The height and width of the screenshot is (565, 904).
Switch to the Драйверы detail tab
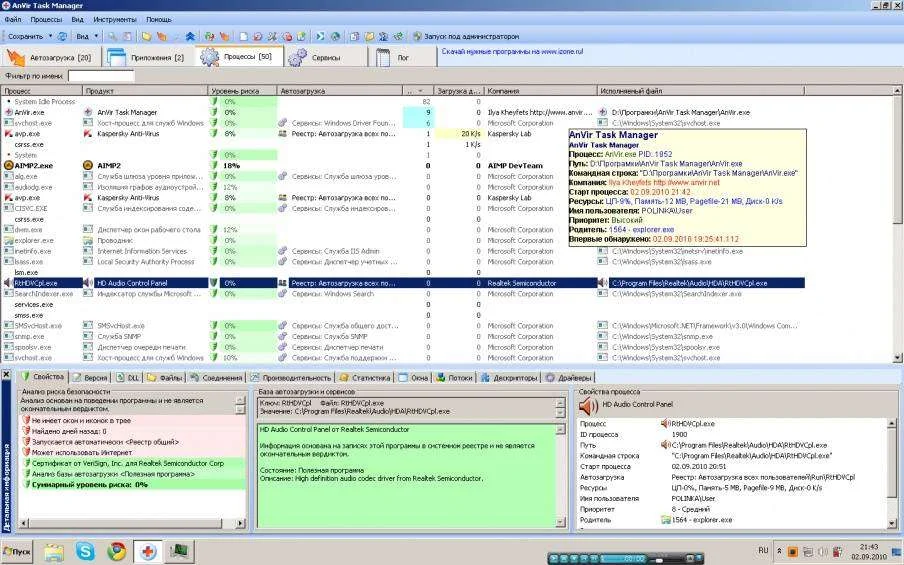[569, 378]
